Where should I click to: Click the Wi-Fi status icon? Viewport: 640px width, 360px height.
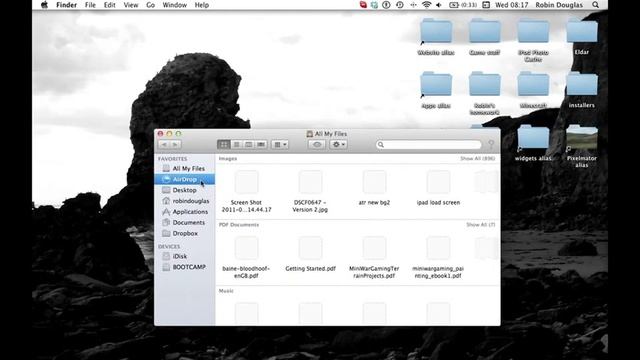click(x=426, y=5)
